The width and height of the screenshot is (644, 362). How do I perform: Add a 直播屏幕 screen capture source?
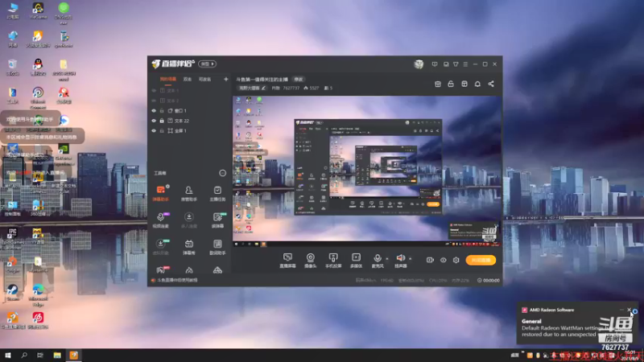(x=287, y=260)
